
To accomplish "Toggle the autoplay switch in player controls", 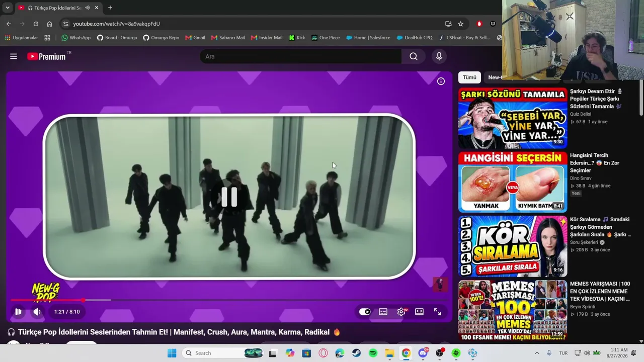I will [365, 312].
